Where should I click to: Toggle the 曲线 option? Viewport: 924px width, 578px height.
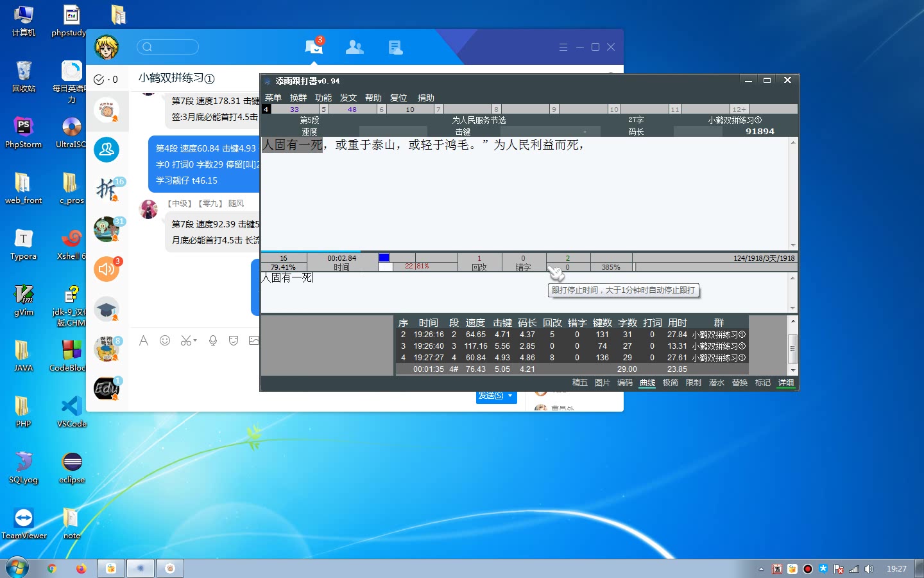pos(647,383)
